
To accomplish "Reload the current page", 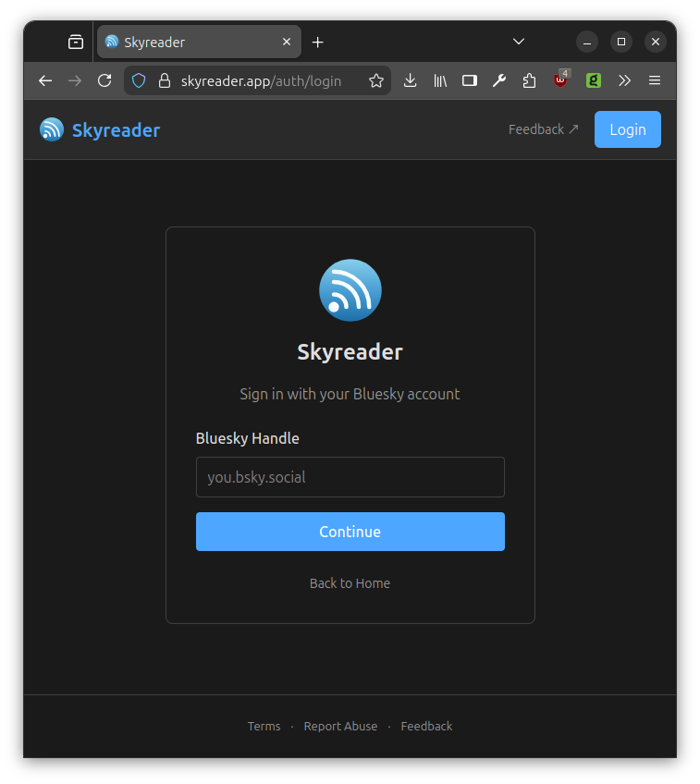I will click(104, 80).
